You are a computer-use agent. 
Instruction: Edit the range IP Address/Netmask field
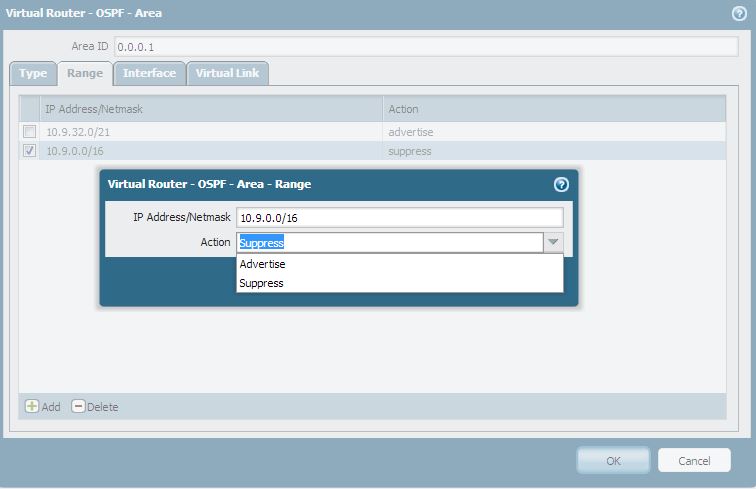[400, 217]
